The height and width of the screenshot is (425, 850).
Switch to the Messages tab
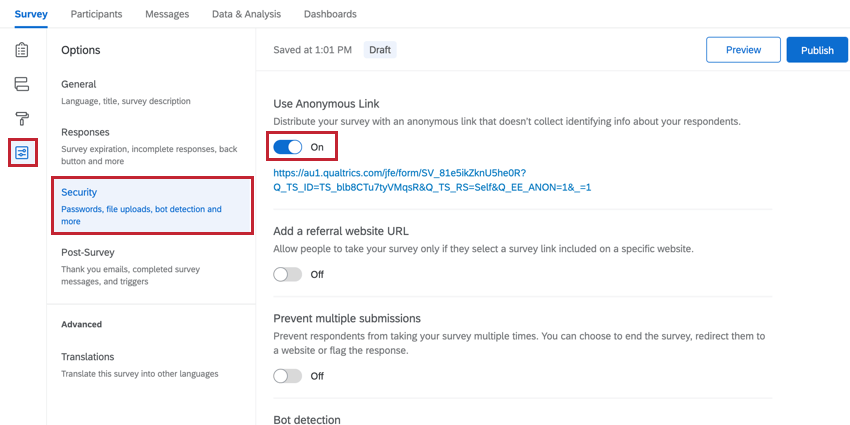coord(167,14)
